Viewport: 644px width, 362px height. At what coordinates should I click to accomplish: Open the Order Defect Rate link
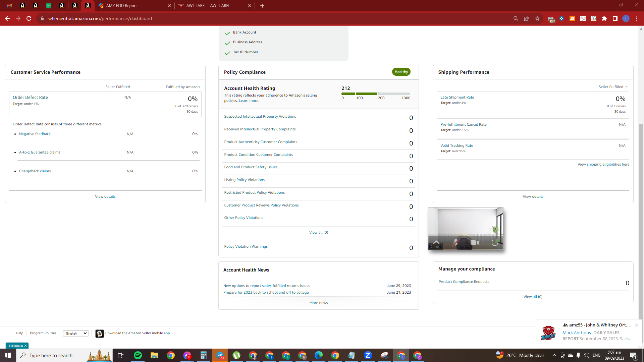point(30,98)
